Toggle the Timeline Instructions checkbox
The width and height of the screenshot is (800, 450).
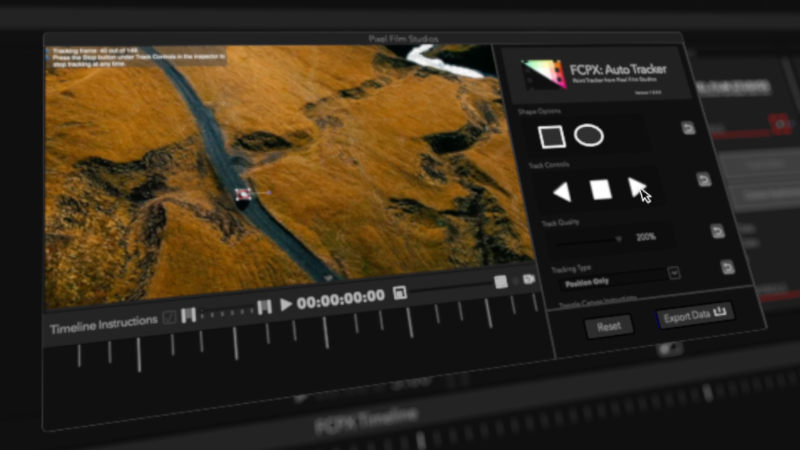[169, 318]
